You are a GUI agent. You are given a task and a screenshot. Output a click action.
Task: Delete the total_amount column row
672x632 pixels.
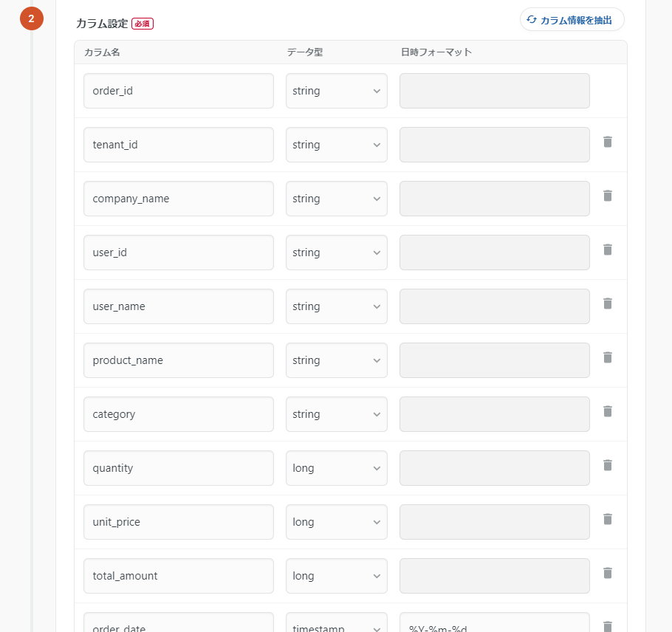click(x=608, y=573)
